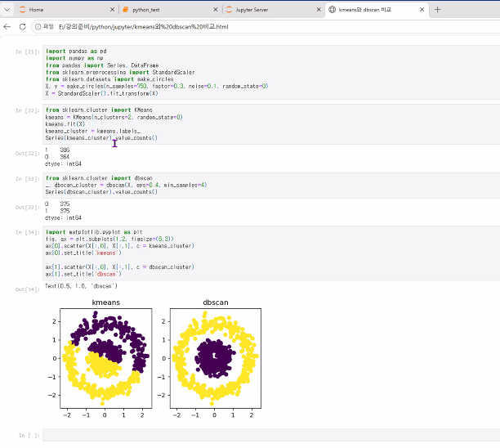Click the 'Out[33]:' prompt label
500x448 pixels.
[x=28, y=208]
